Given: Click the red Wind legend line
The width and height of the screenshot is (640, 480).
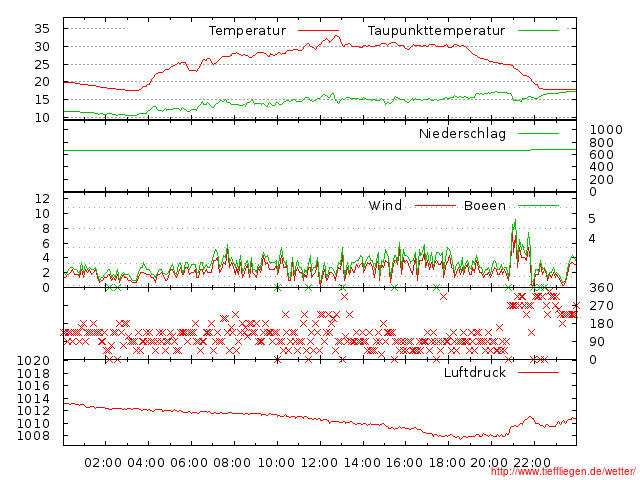Looking at the screenshot, I should (435, 206).
